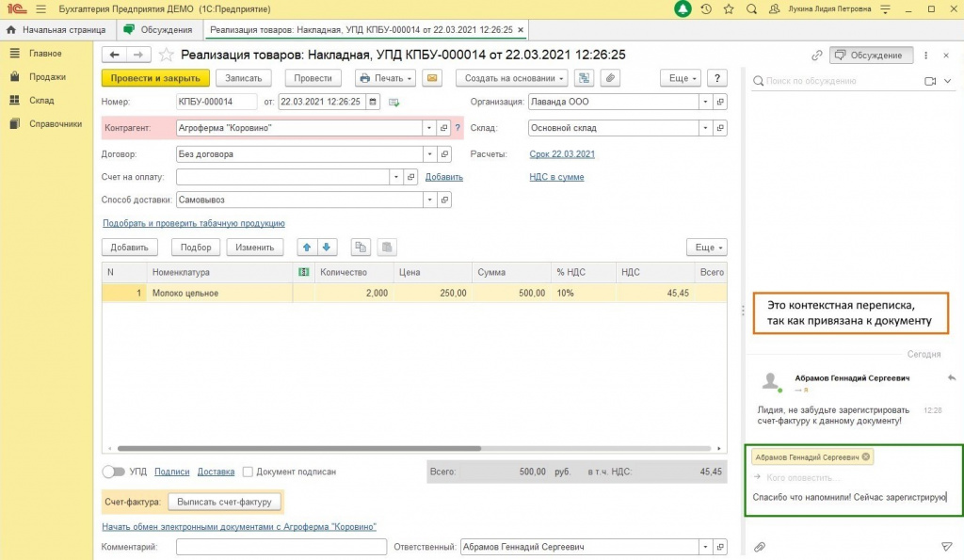964x560 pixels.
Task: Open Печать dropdown menu
Action: point(385,78)
